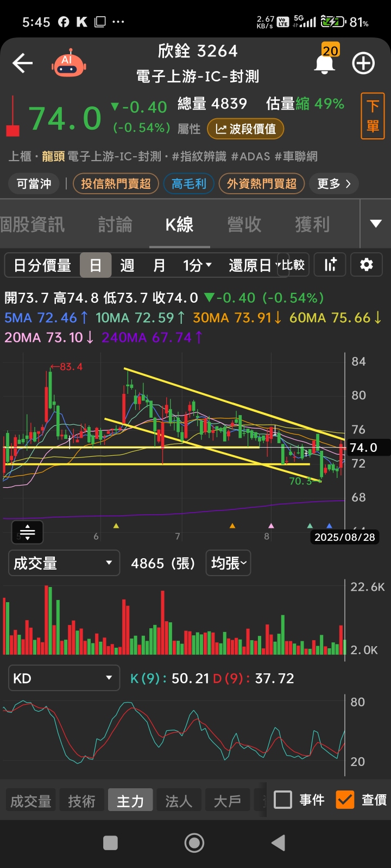
Task: Tap the yellow event triangle marker
Action: click(116, 526)
